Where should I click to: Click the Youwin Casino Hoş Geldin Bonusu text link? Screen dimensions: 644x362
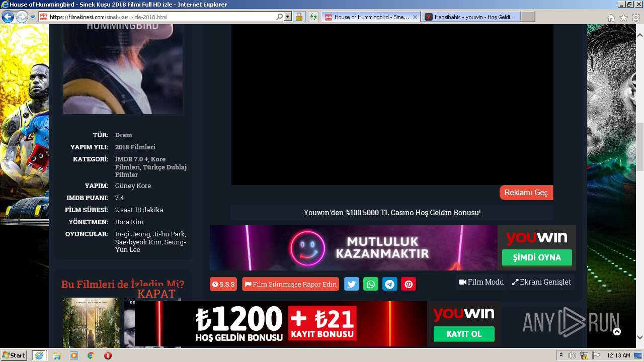392,213
